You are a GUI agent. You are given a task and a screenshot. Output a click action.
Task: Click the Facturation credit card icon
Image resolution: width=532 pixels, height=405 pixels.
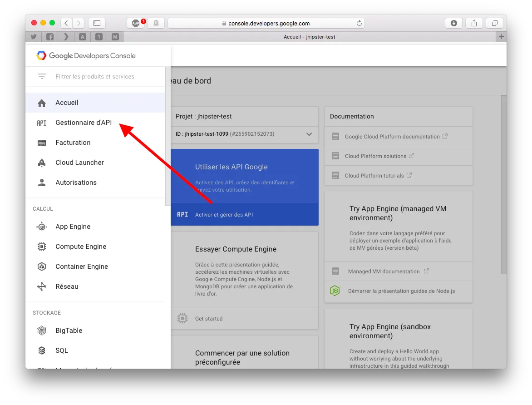click(42, 143)
